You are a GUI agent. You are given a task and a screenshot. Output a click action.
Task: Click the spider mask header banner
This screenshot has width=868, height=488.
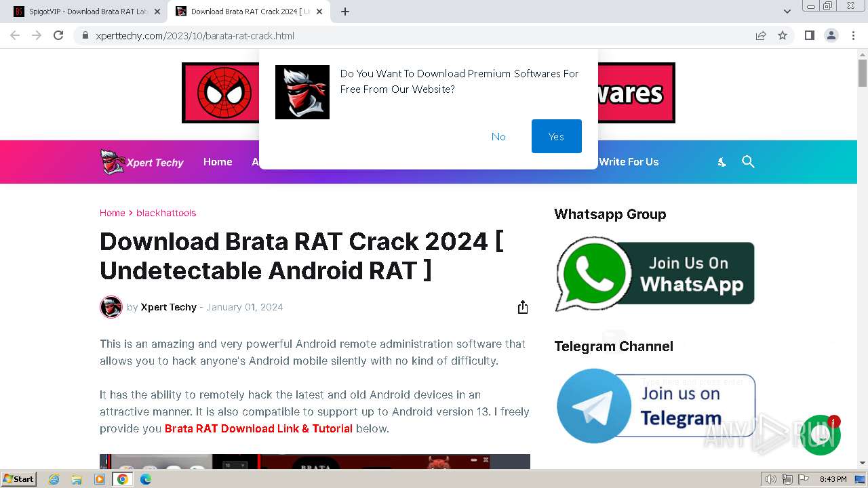tap(220, 93)
